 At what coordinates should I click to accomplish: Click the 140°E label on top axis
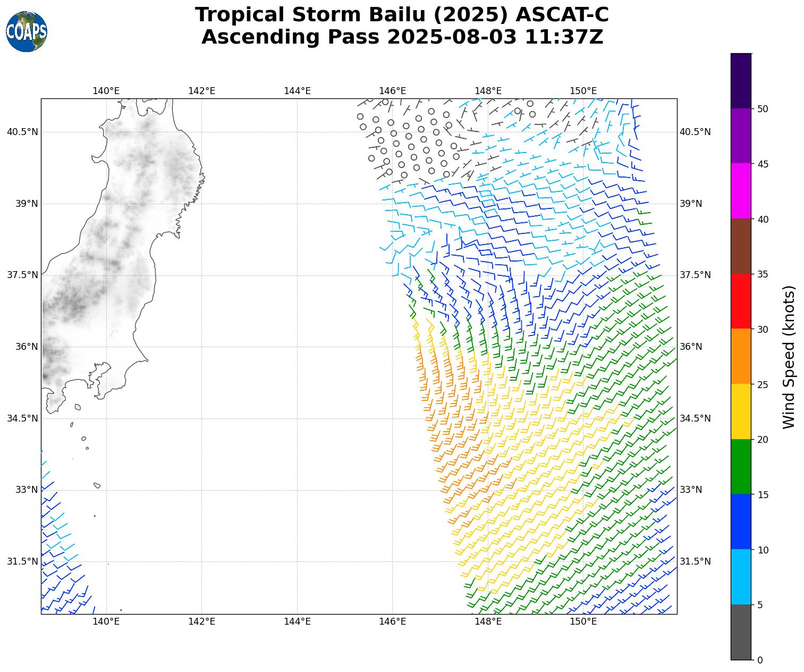point(106,91)
